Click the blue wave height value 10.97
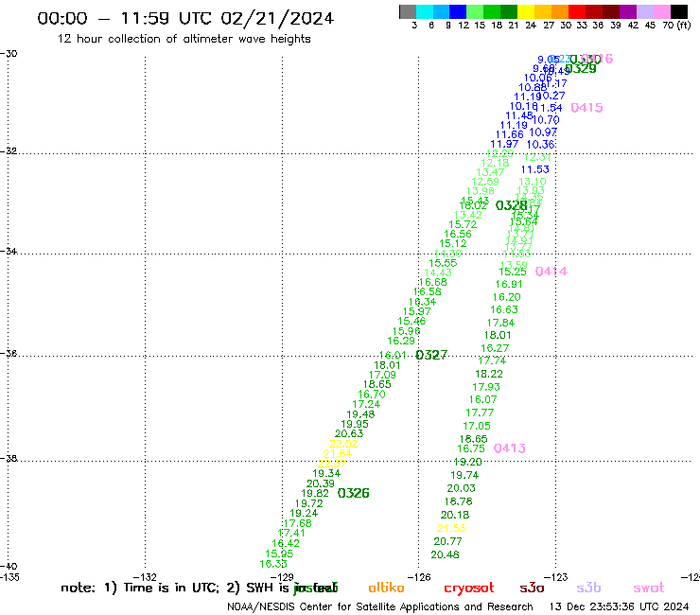Viewport: 700px width, 615px height. (543, 132)
